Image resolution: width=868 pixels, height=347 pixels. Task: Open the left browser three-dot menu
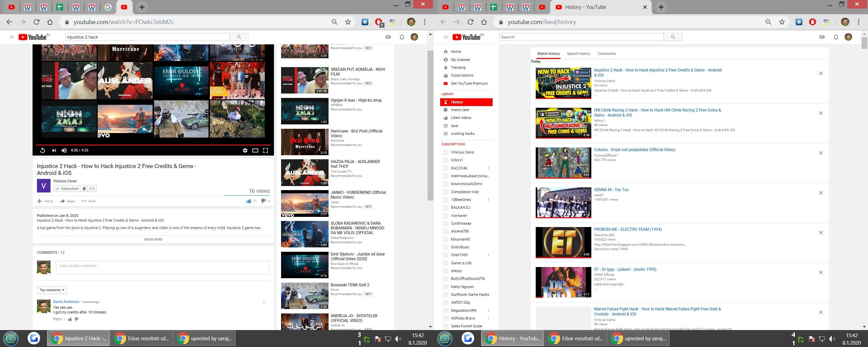[x=425, y=22]
